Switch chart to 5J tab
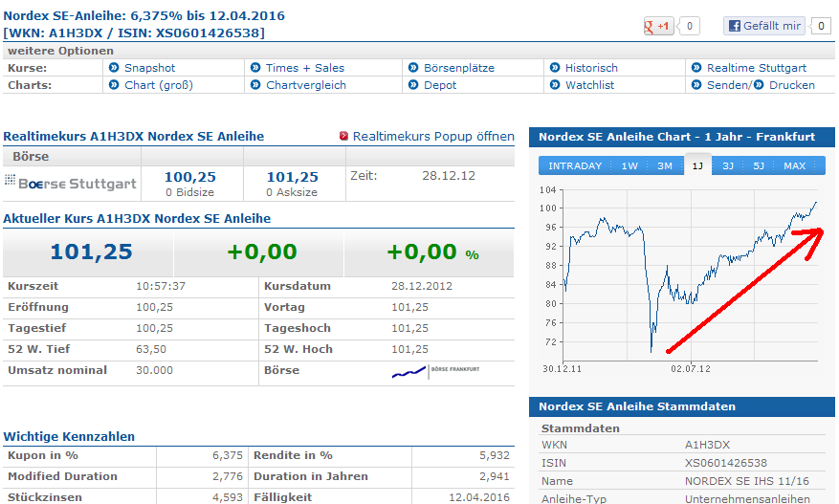 tap(759, 165)
